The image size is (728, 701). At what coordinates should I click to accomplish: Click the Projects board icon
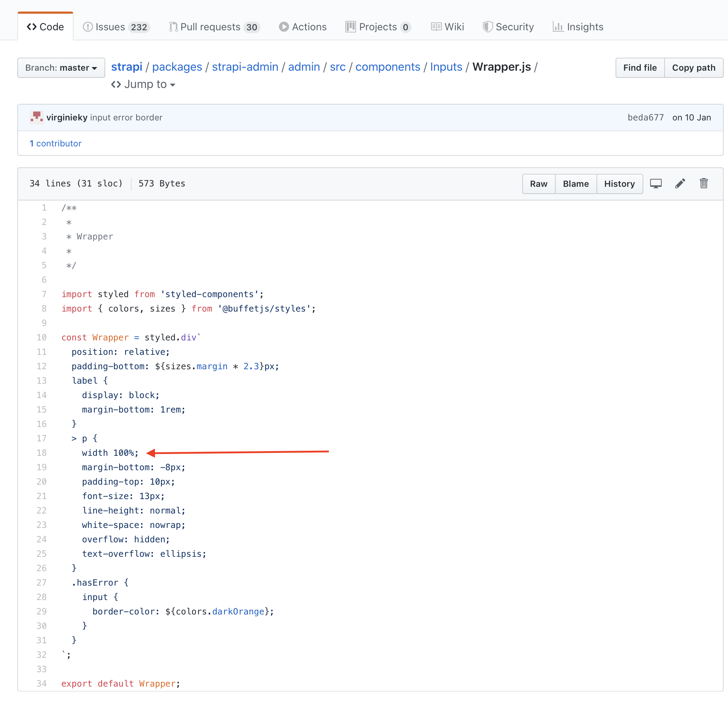pyautogui.click(x=350, y=26)
